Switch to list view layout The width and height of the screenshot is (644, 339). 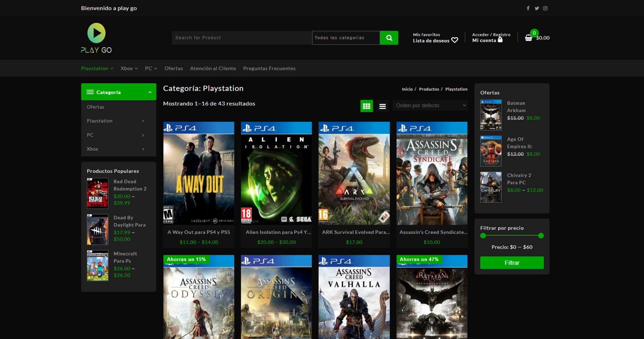point(382,106)
